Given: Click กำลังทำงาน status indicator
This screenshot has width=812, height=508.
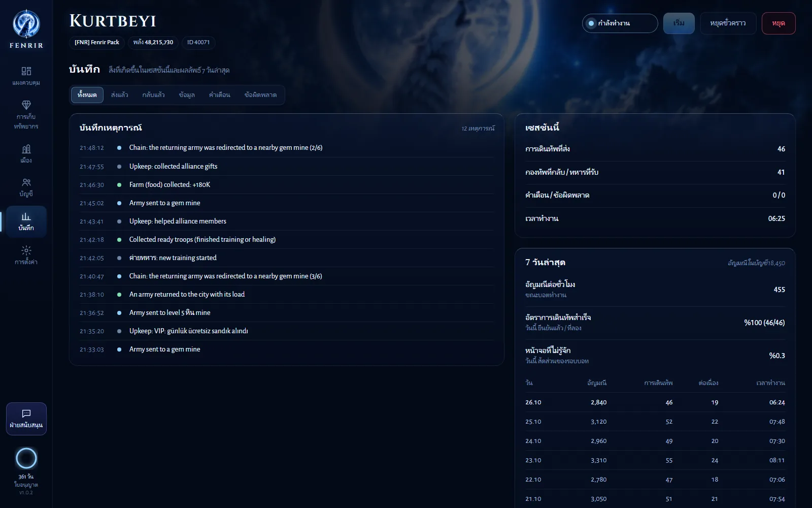Looking at the screenshot, I should pyautogui.click(x=620, y=23).
